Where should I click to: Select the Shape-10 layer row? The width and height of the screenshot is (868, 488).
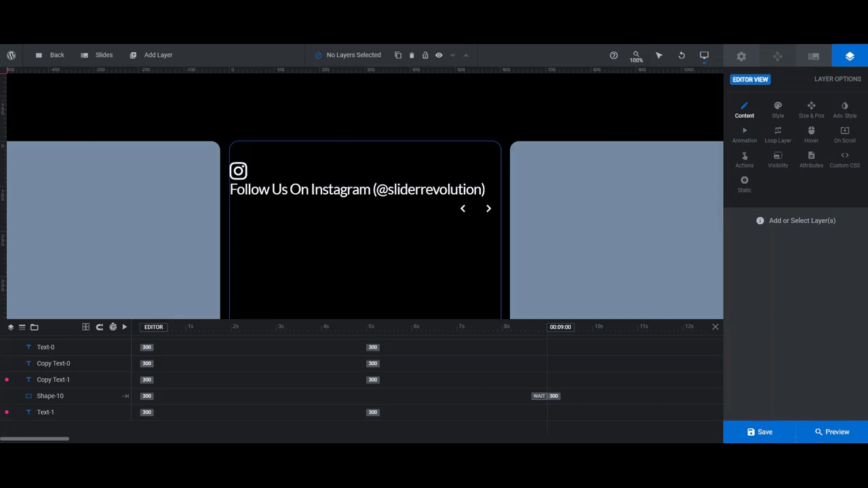(x=66, y=396)
